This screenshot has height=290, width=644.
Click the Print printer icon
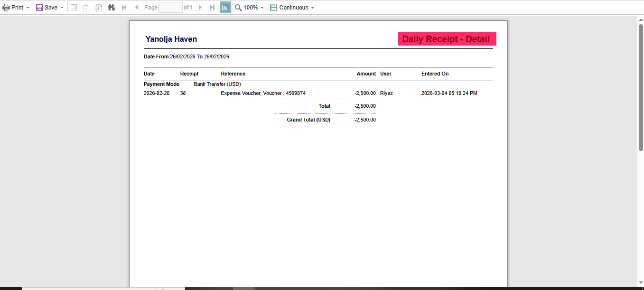[6, 8]
